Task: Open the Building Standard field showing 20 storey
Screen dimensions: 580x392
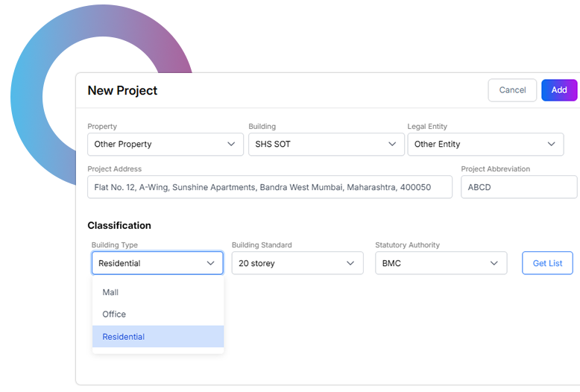Action: click(287, 263)
